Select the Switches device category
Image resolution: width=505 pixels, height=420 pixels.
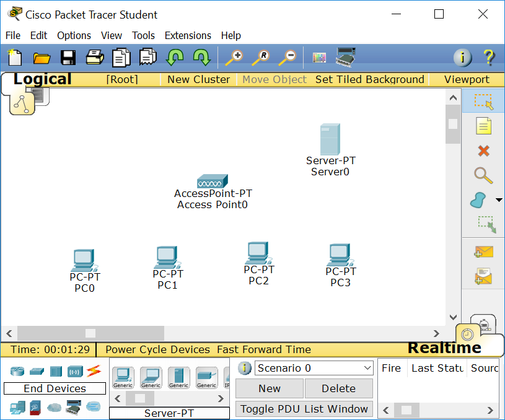(37, 371)
